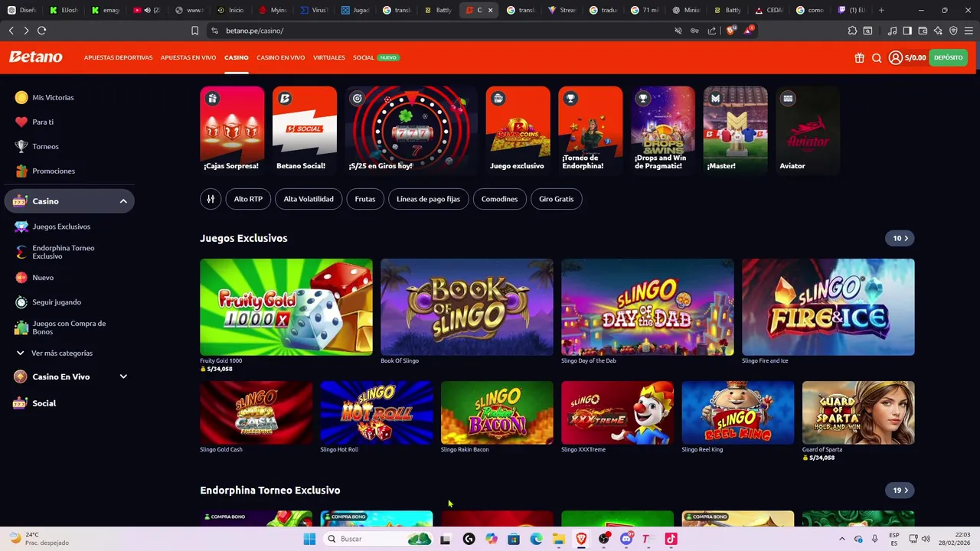
Task: Show all 19 Endorphina Torneo games
Action: point(900,490)
